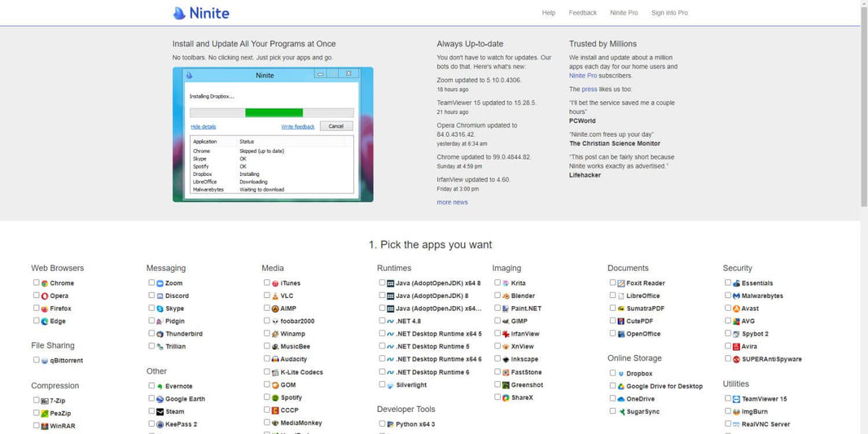Check the .NET 4.8 checkbox
This screenshot has width=868, height=434.
pos(382,321)
